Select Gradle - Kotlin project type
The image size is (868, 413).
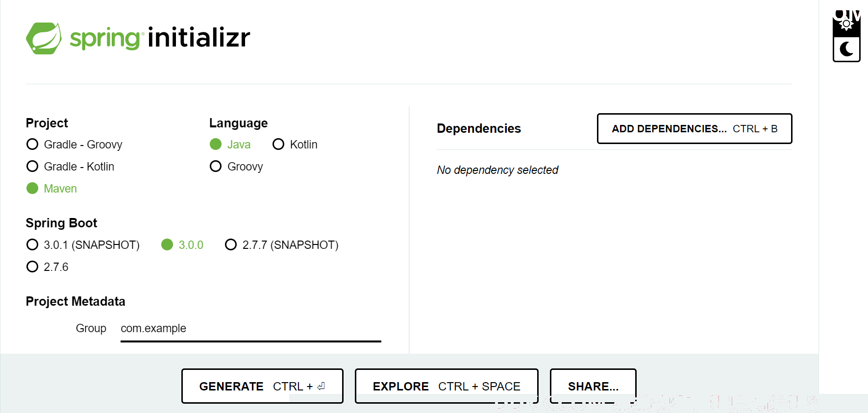click(70, 167)
